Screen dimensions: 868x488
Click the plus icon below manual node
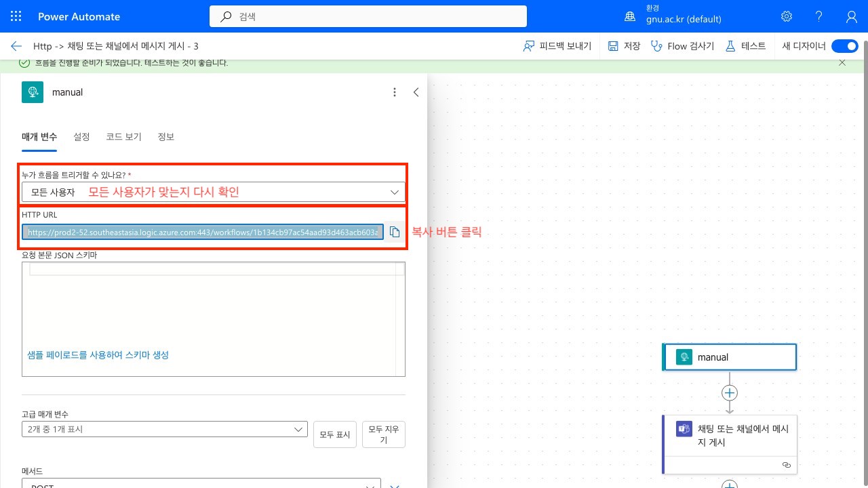(729, 393)
